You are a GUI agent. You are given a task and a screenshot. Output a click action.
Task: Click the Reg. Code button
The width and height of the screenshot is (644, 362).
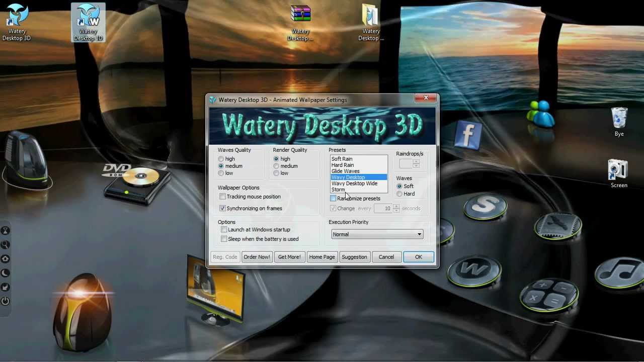coord(225,257)
